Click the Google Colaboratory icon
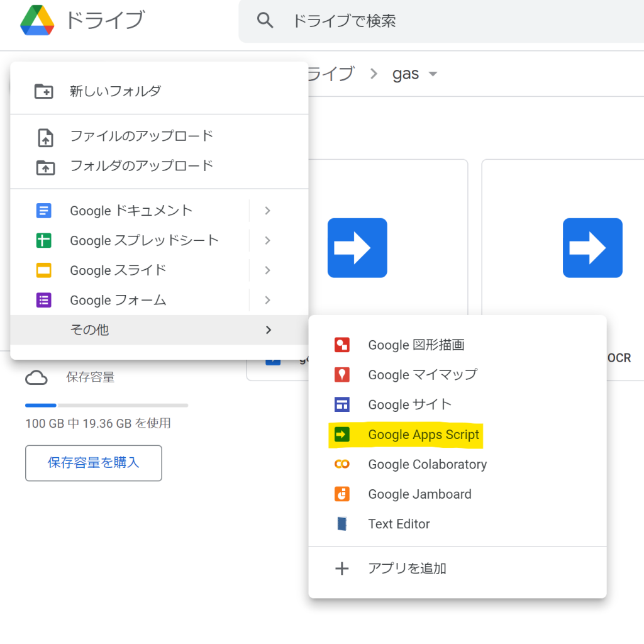Screen dimensions: 644x644 341,464
